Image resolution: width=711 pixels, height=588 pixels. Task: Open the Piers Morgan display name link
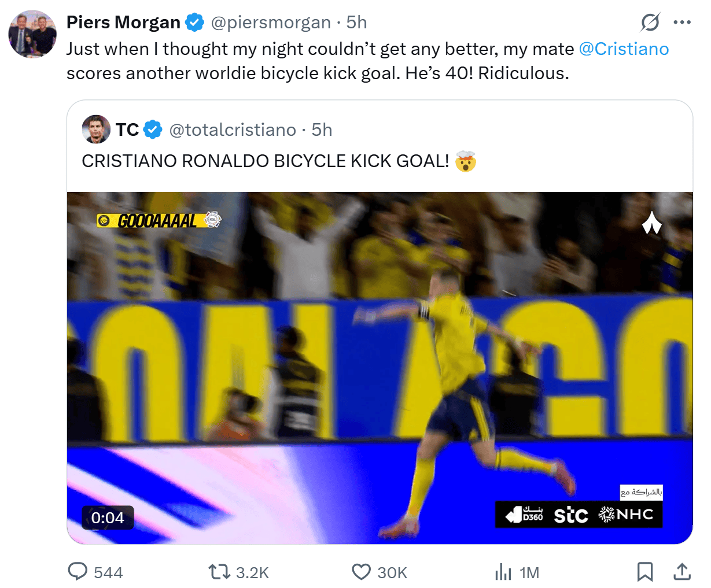[123, 22]
